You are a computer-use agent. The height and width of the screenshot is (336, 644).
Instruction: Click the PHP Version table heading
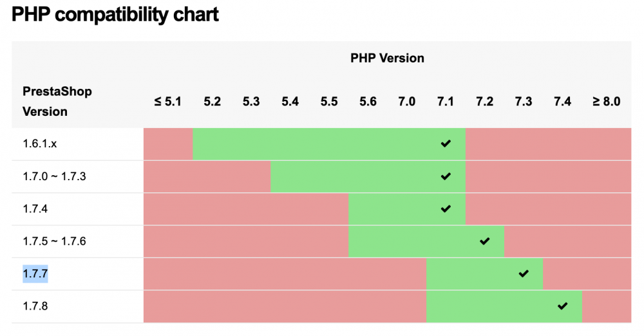[387, 59]
